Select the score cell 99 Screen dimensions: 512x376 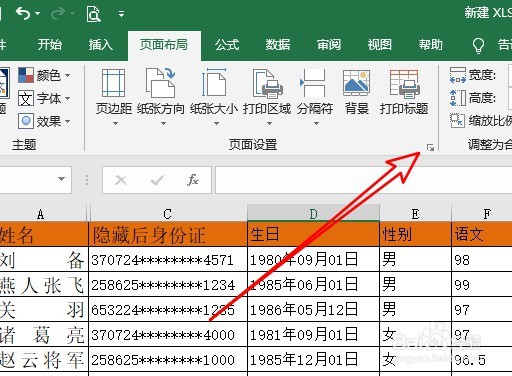coord(482,284)
